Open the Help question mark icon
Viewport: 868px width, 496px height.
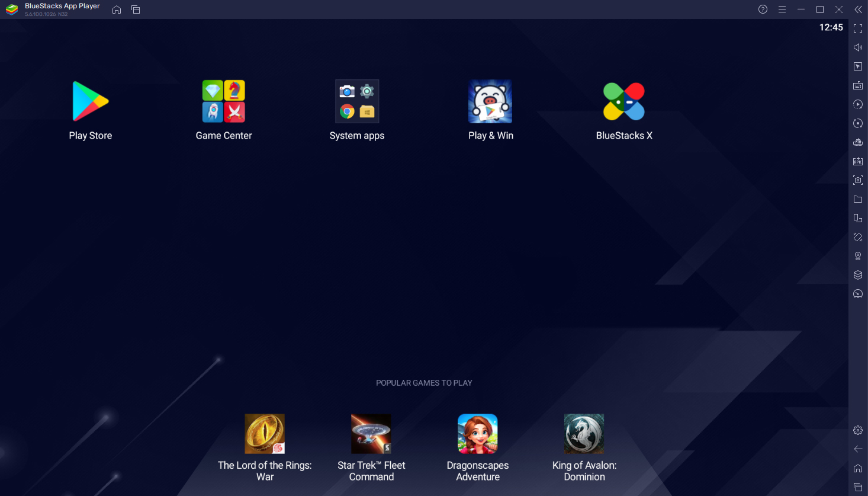pos(763,9)
